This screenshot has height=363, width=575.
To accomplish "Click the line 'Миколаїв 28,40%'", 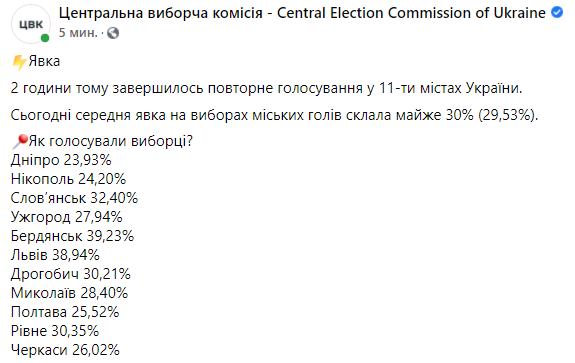I will pyautogui.click(x=69, y=293).
